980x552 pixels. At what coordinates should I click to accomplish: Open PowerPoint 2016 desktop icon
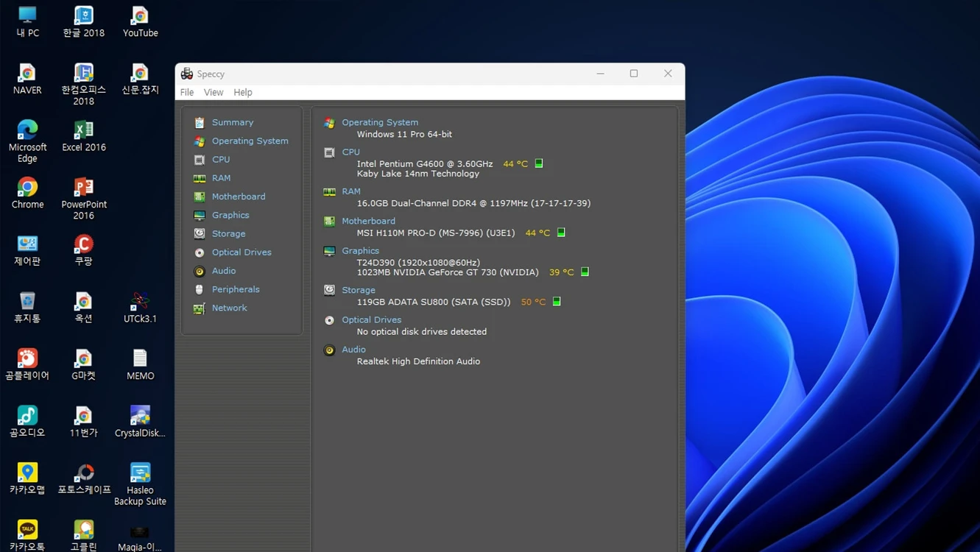(x=84, y=198)
